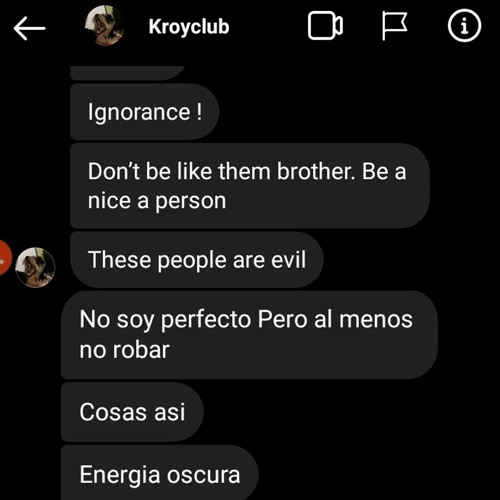Tap the partially visible top message bubble
Viewport: 500px width, 500px height.
point(127,73)
